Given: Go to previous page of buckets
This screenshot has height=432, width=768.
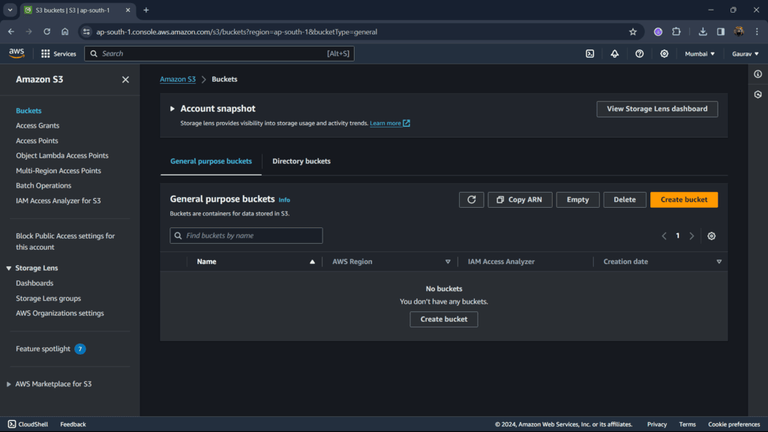Looking at the screenshot, I should [x=664, y=236].
